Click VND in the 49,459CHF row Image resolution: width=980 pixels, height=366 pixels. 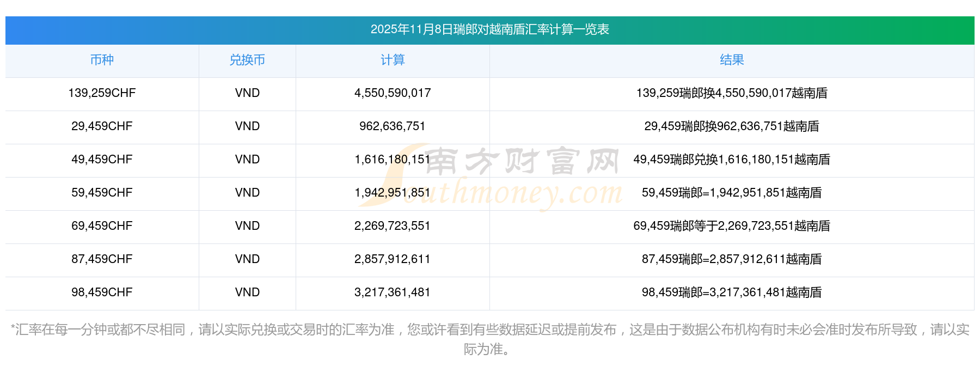coord(247,160)
